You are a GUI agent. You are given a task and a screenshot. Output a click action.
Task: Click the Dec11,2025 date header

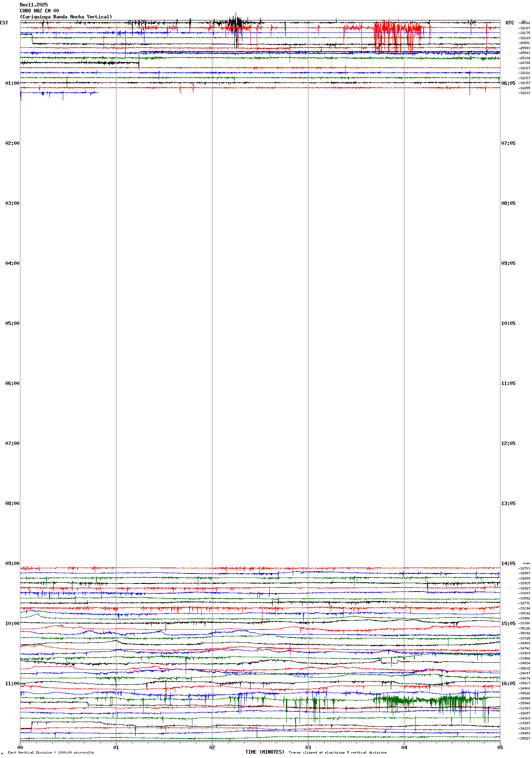34,5
